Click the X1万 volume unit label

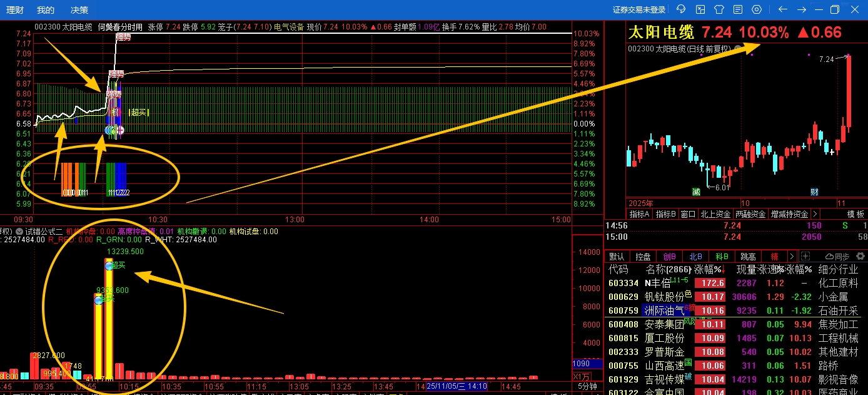(x=582, y=376)
